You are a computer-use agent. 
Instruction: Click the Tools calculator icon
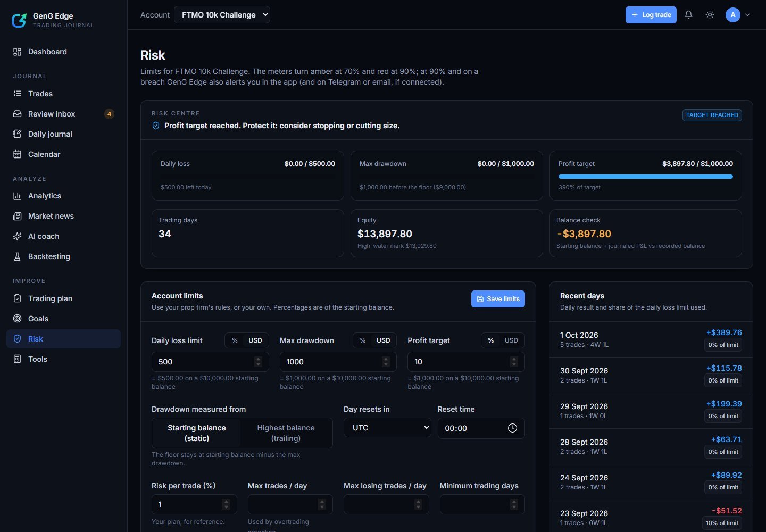pyautogui.click(x=17, y=359)
